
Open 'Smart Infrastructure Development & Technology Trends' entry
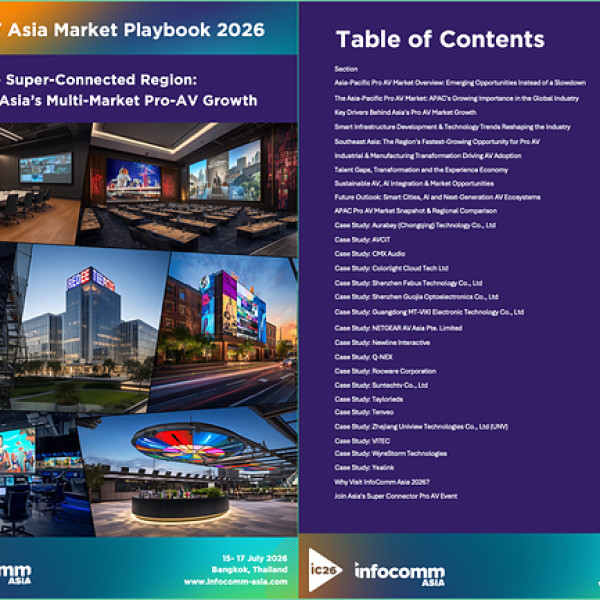[x=452, y=127]
